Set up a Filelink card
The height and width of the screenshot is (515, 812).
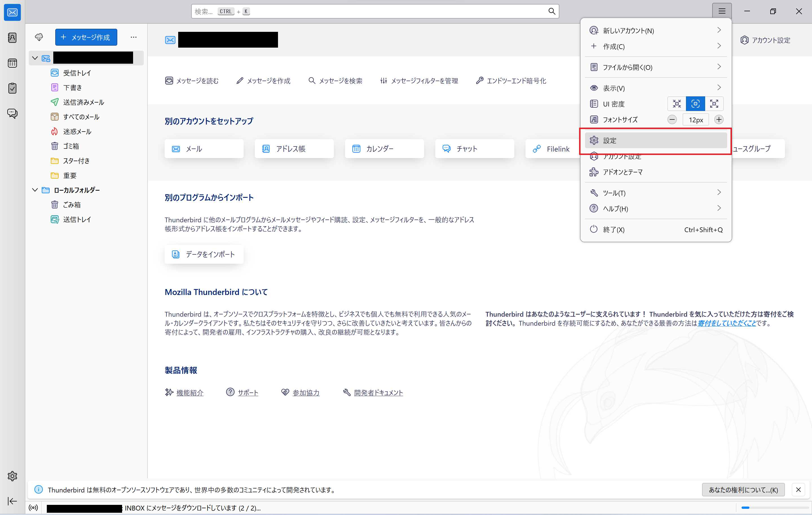click(552, 149)
